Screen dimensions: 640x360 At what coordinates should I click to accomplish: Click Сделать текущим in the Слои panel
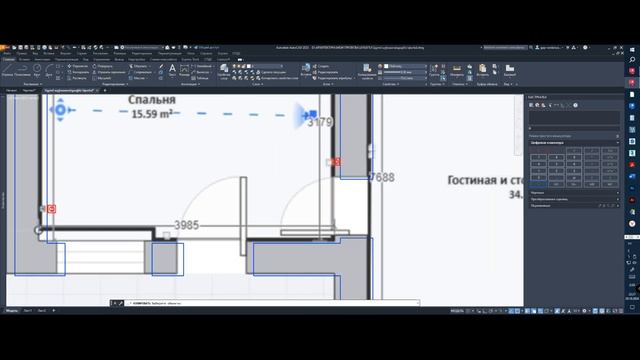[271, 72]
